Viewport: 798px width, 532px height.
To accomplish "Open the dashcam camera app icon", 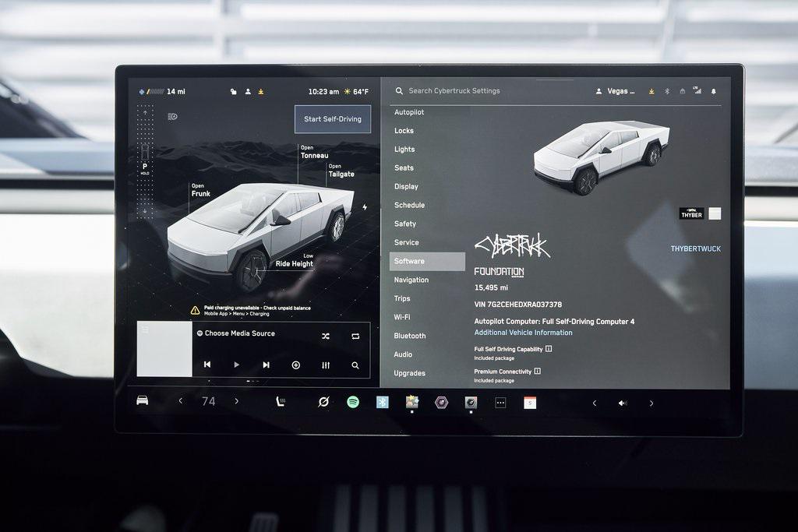I will point(471,403).
